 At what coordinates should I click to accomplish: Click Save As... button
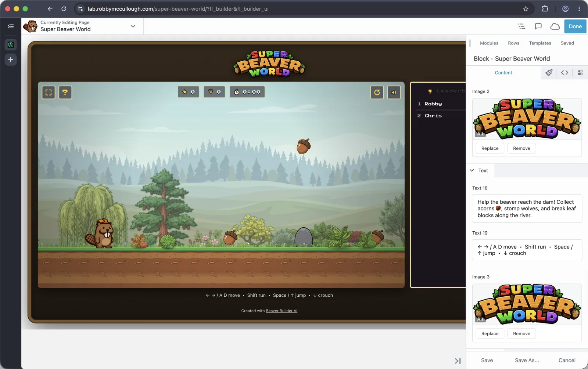[x=527, y=360]
